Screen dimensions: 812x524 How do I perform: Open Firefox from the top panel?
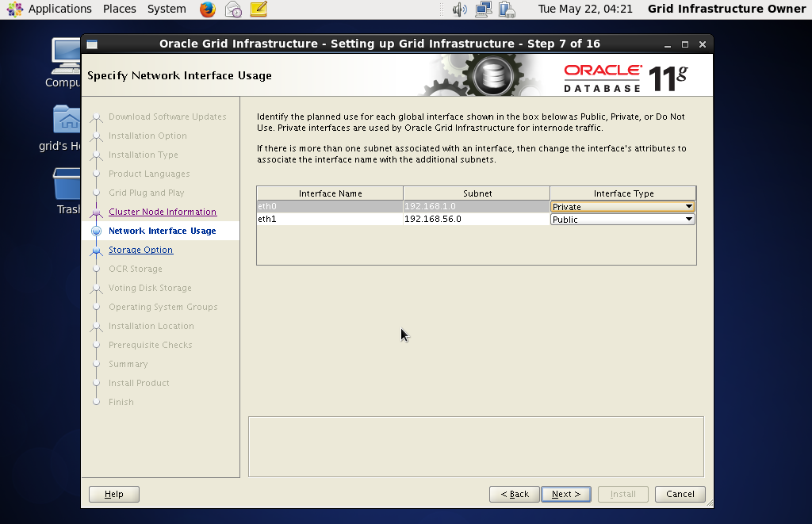(206, 10)
